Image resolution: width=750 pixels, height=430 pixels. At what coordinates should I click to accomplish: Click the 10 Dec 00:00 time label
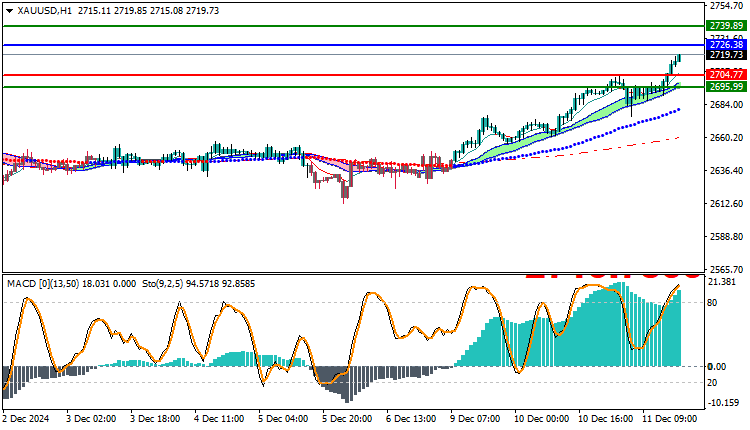coord(541,419)
